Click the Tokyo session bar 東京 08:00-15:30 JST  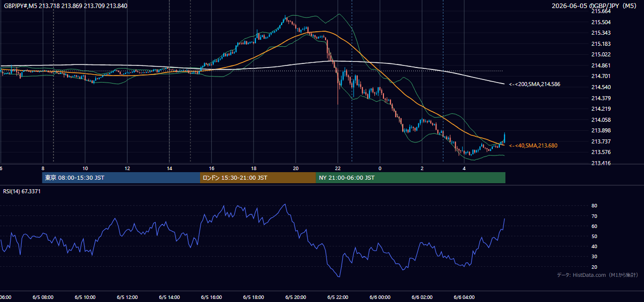click(x=121, y=178)
